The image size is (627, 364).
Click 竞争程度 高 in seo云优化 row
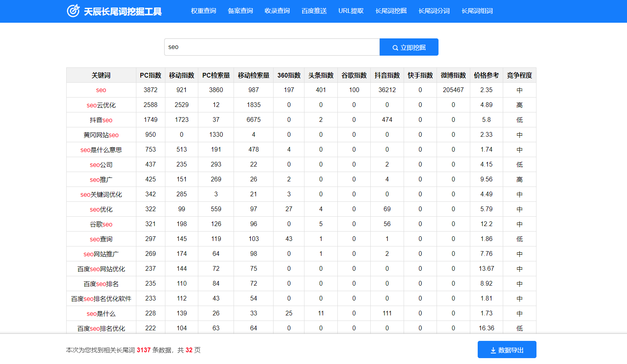[520, 105]
